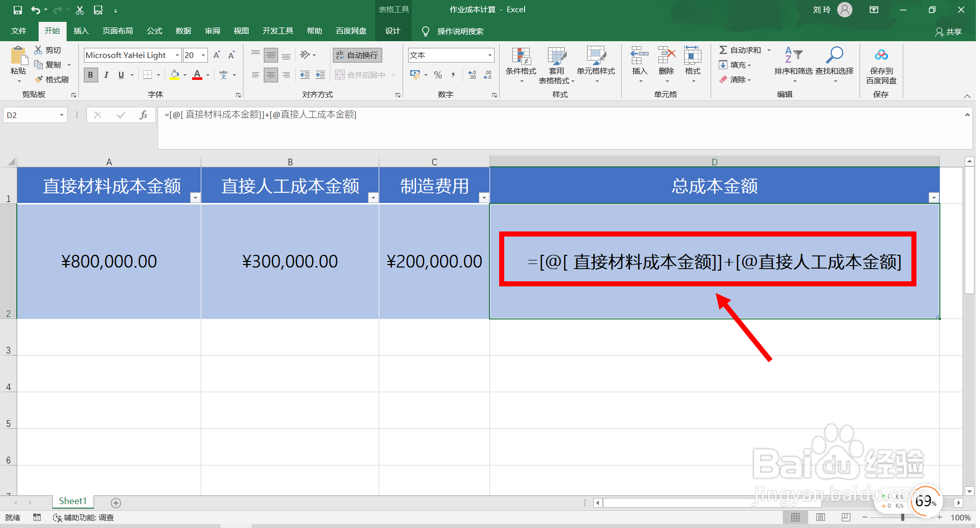Open Conditional Formatting

coord(521,65)
